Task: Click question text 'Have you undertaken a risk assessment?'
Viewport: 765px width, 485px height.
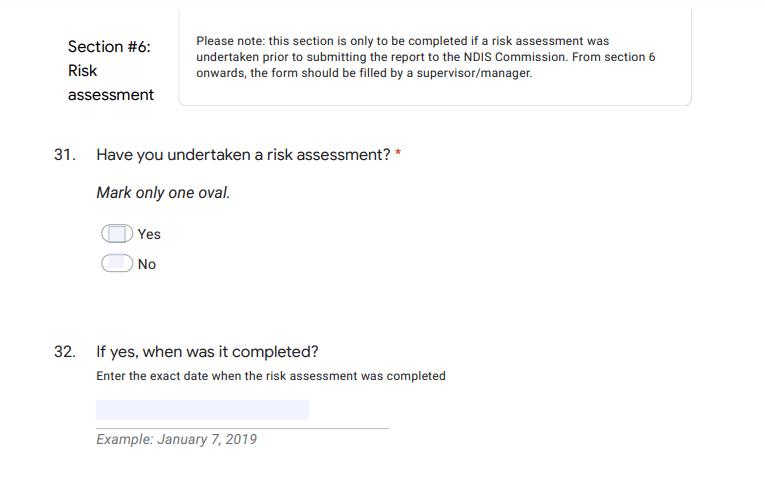Action: (x=243, y=155)
